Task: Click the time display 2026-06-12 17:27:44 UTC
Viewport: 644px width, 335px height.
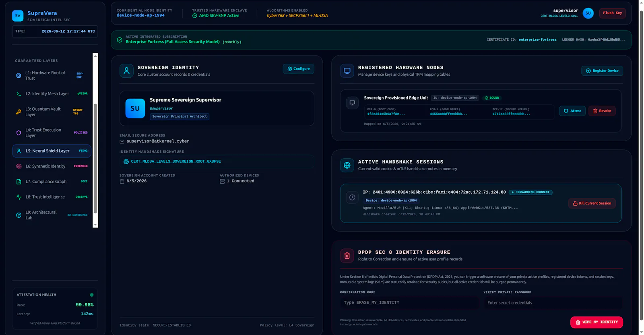Action: coord(68,31)
